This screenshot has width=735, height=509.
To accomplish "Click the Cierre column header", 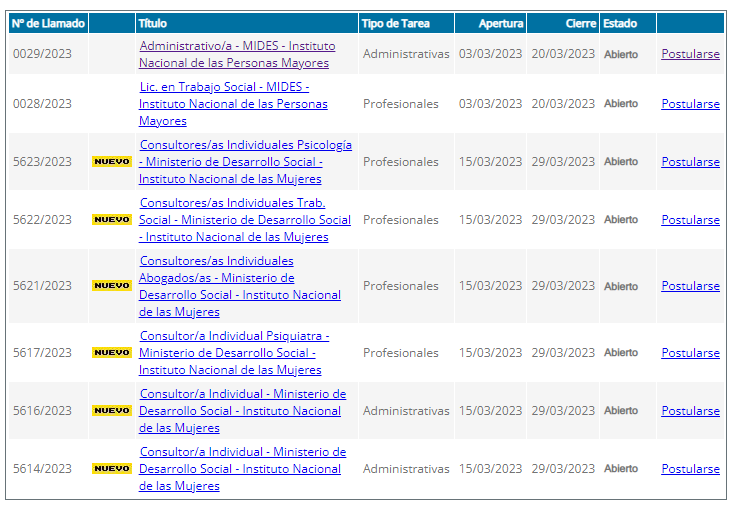I will click(x=563, y=23).
